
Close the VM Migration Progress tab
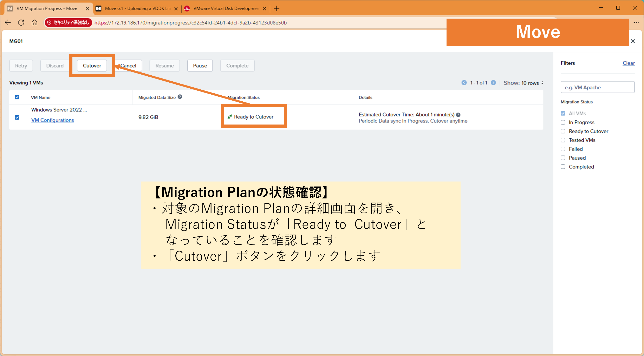click(x=87, y=8)
